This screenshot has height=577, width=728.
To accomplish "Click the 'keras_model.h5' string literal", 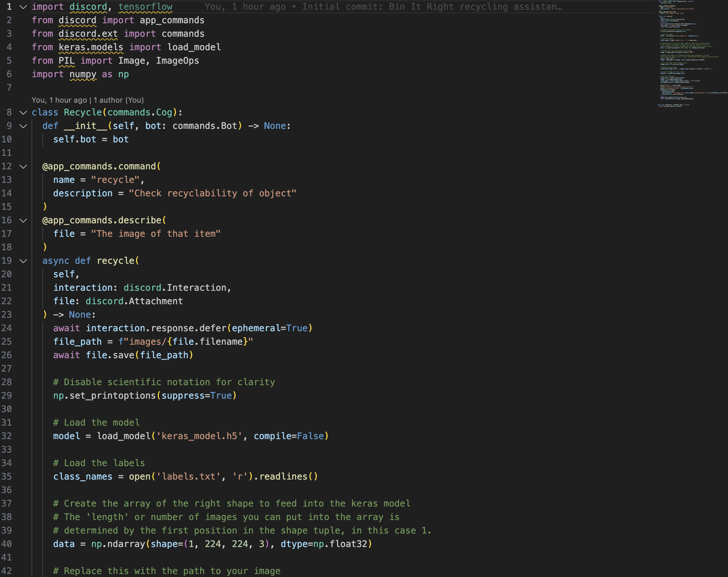I will click(199, 436).
